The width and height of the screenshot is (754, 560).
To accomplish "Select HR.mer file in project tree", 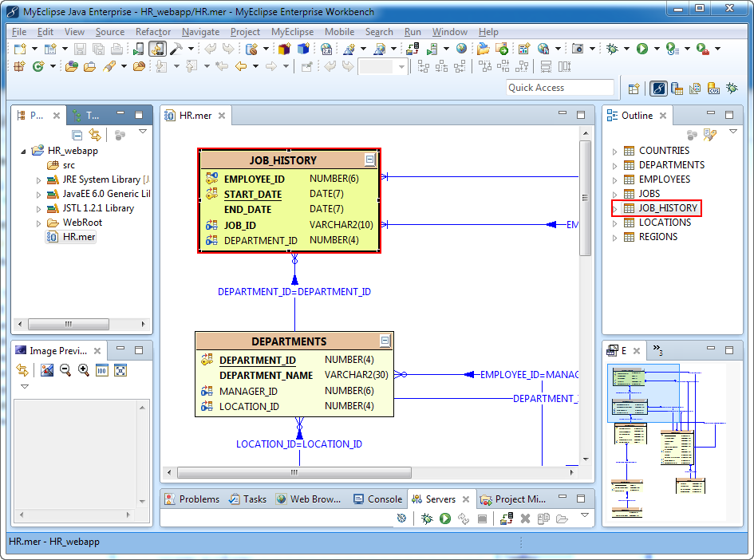I will pyautogui.click(x=80, y=237).
